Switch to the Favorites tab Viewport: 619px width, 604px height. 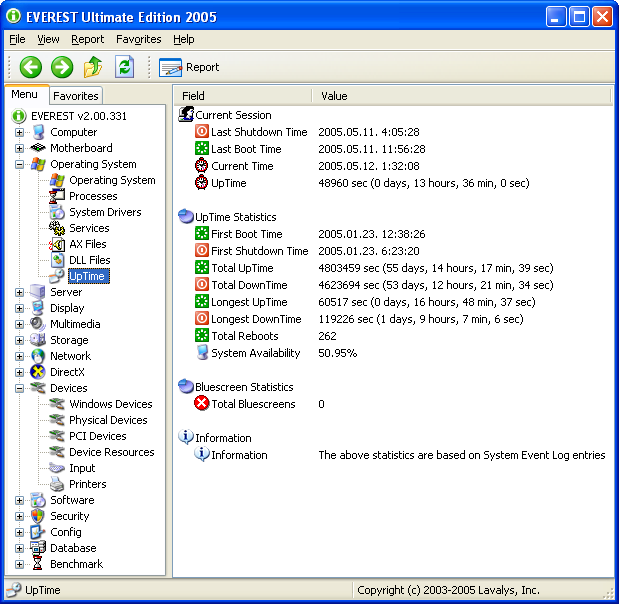76,96
